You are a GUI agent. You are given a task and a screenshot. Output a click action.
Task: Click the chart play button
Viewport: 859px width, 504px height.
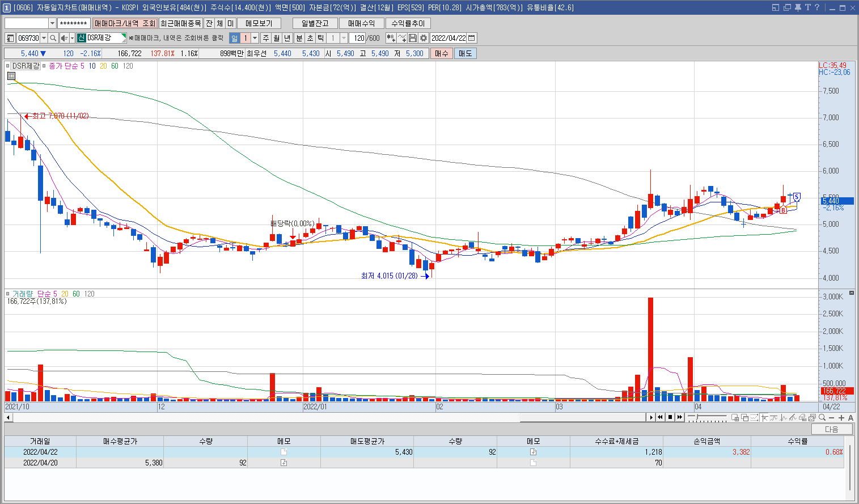(x=651, y=417)
